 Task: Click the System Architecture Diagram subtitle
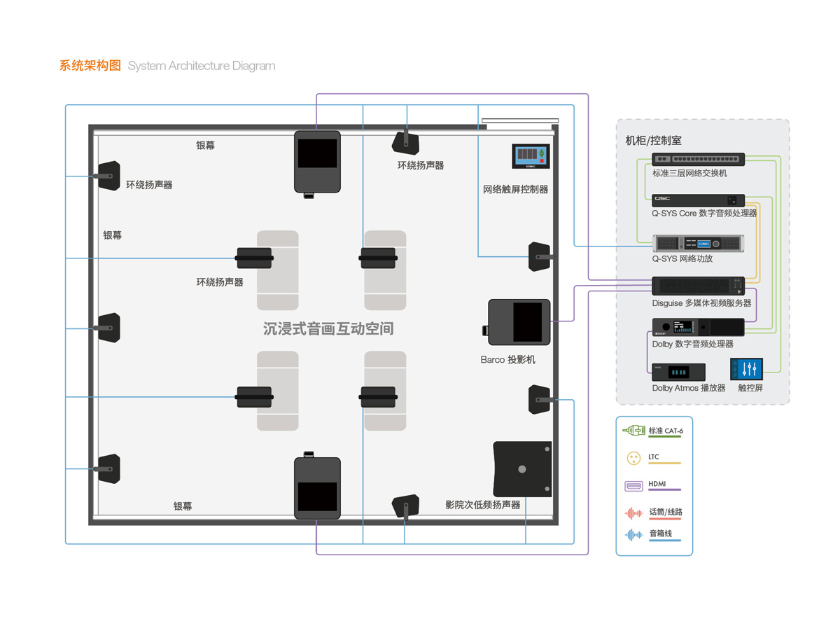tap(202, 67)
